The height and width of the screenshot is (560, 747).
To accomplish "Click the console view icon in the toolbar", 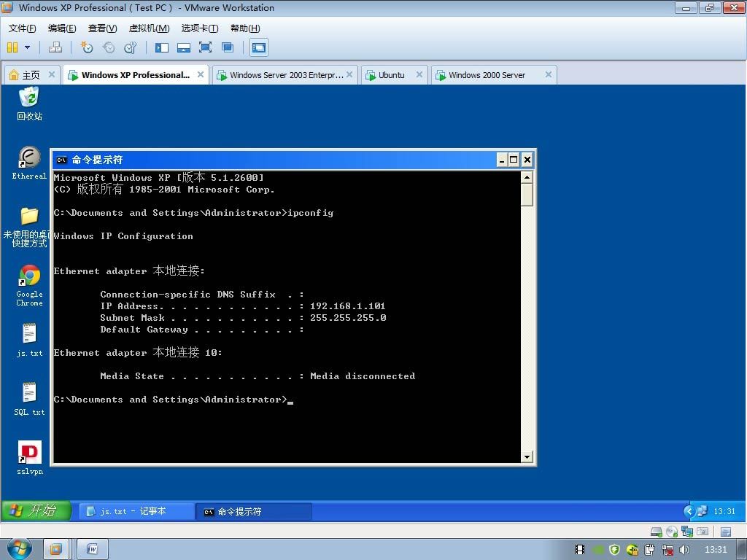I will [259, 47].
